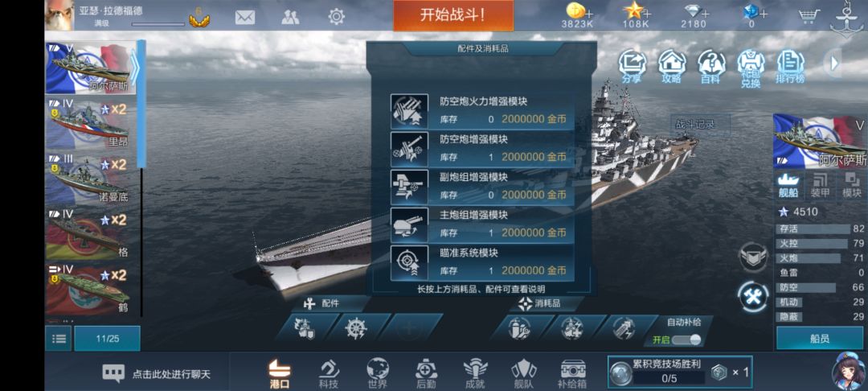Open the 攻略 guide icon
868x391 pixels.
pyautogui.click(x=671, y=67)
